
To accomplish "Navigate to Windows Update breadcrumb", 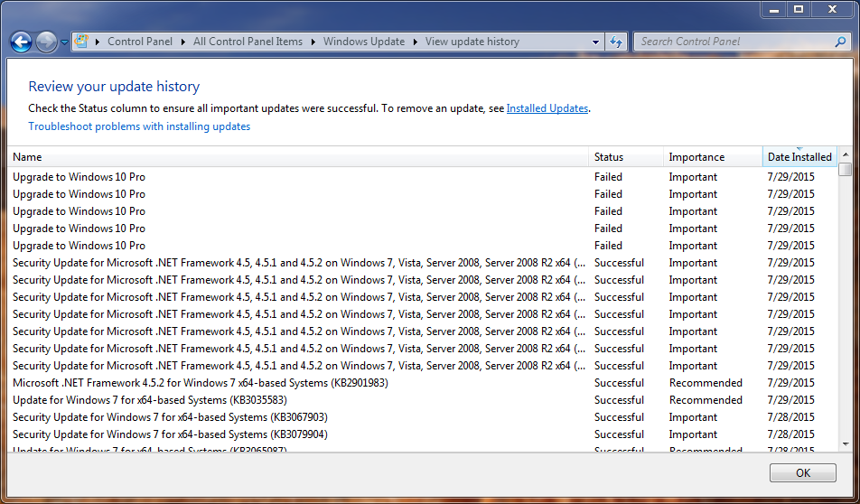I will click(x=364, y=42).
